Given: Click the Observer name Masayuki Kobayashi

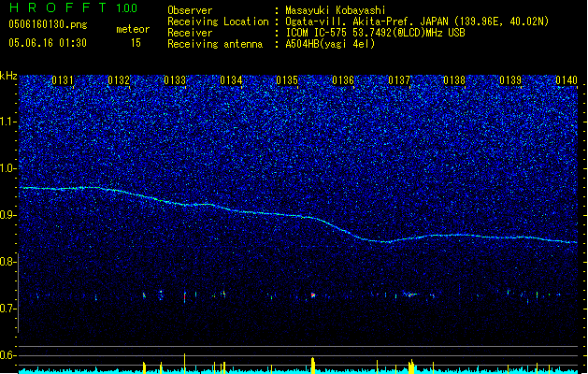Looking at the screenshot, I should pyautogui.click(x=336, y=10).
